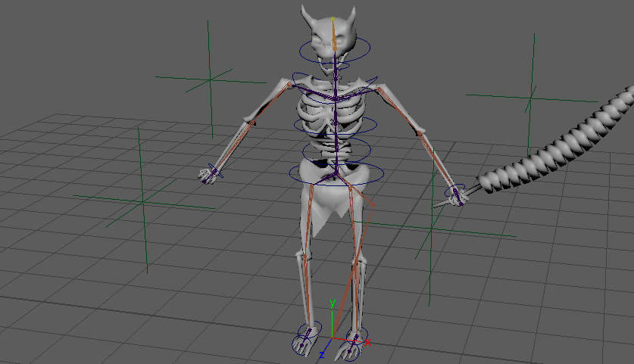The height and width of the screenshot is (364, 634).
Task: Select the orange head bone inside the skull
Action: [334, 34]
